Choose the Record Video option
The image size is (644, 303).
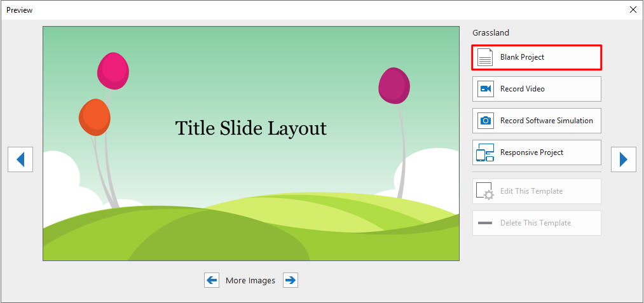click(537, 89)
